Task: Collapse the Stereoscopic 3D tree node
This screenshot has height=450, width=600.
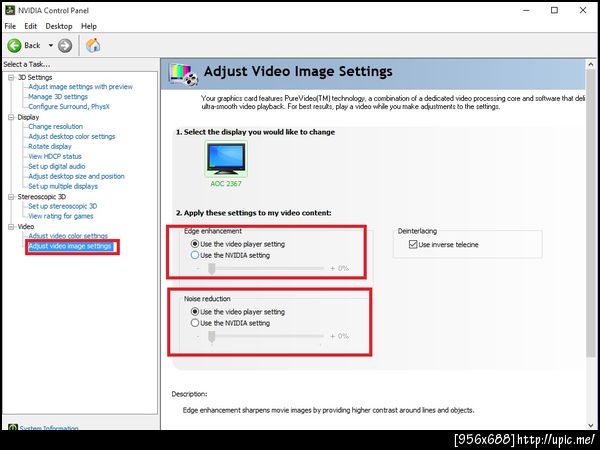Action: click(11, 197)
